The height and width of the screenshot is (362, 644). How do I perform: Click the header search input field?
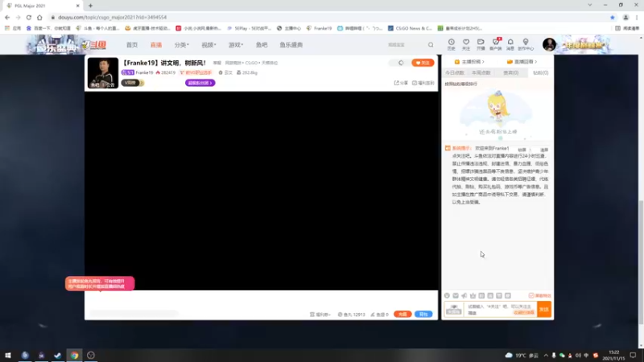[406, 45]
